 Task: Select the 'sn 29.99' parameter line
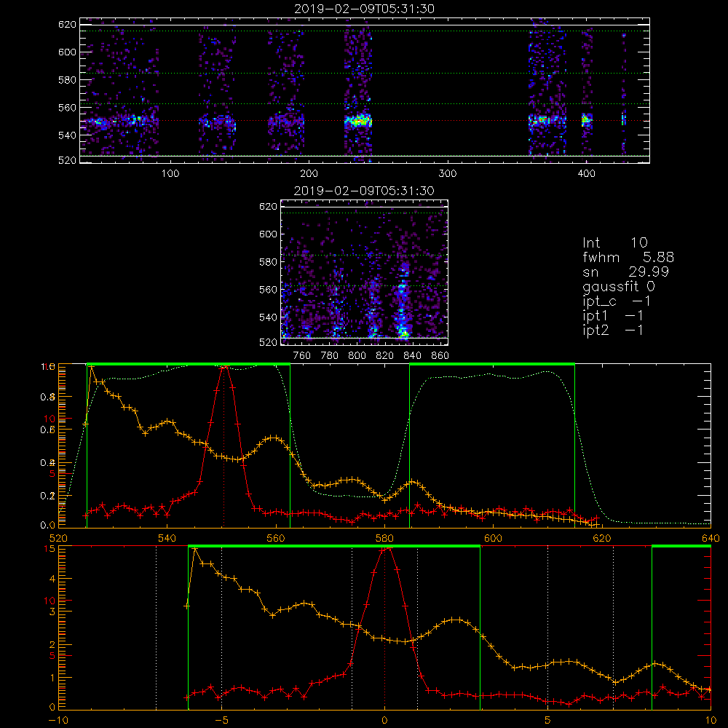coord(625,272)
